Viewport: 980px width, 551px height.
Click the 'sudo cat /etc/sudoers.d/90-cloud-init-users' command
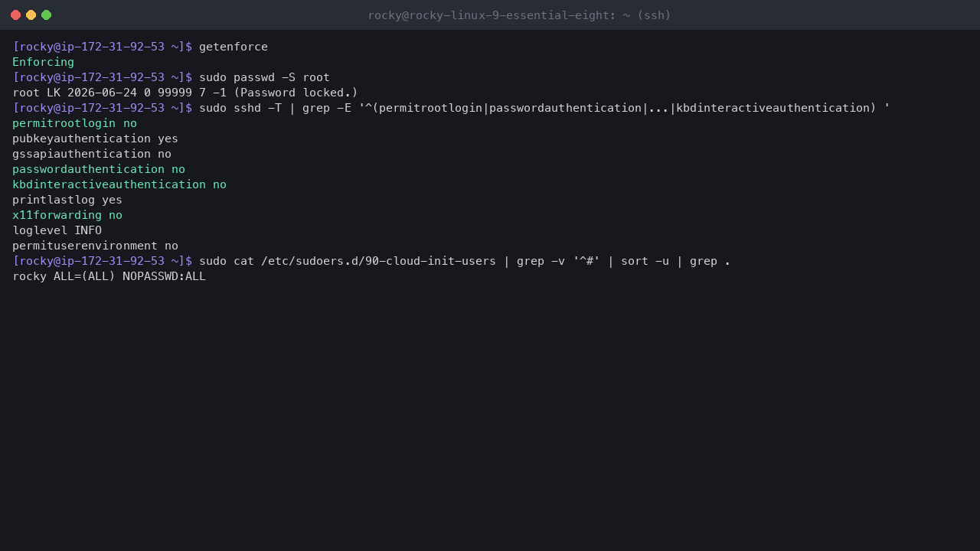point(465,261)
